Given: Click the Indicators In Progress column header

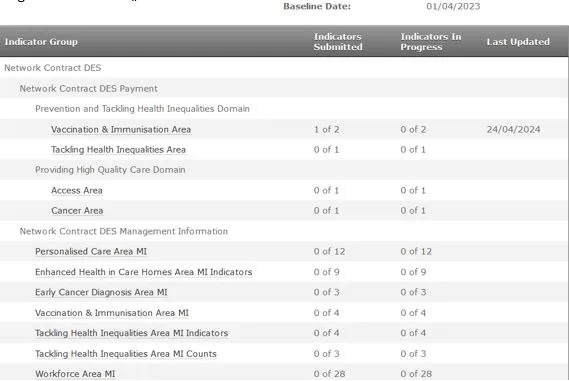Looking at the screenshot, I should tap(431, 42).
